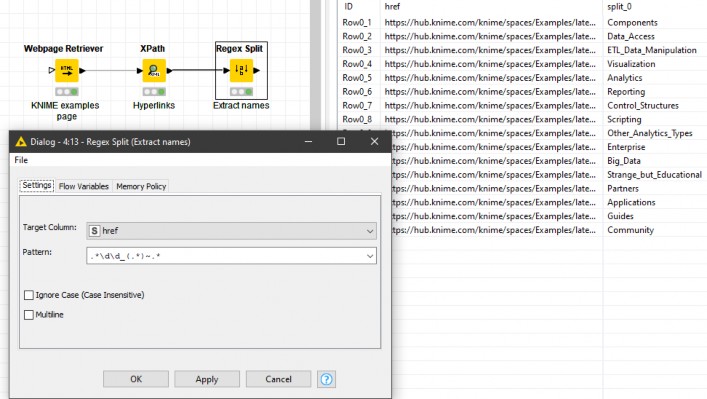Select the Row0_5 row ID

coord(357,78)
